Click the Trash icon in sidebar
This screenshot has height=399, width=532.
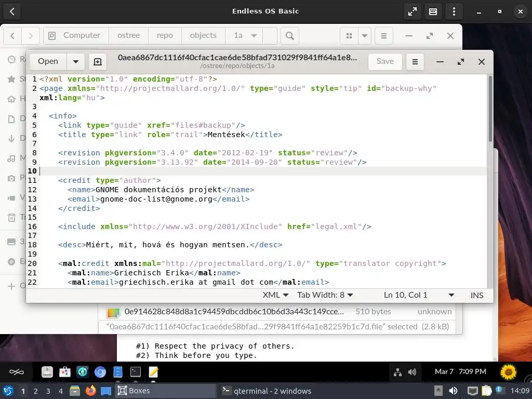point(11,218)
